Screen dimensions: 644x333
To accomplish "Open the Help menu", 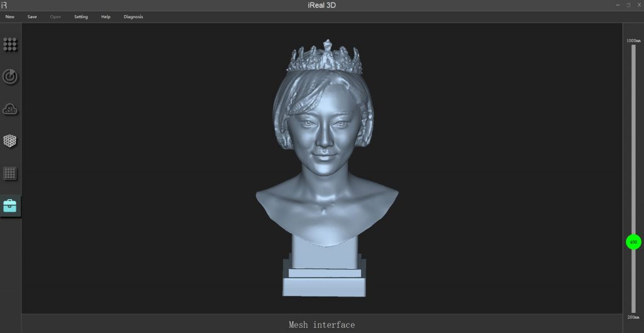I will click(x=106, y=17).
